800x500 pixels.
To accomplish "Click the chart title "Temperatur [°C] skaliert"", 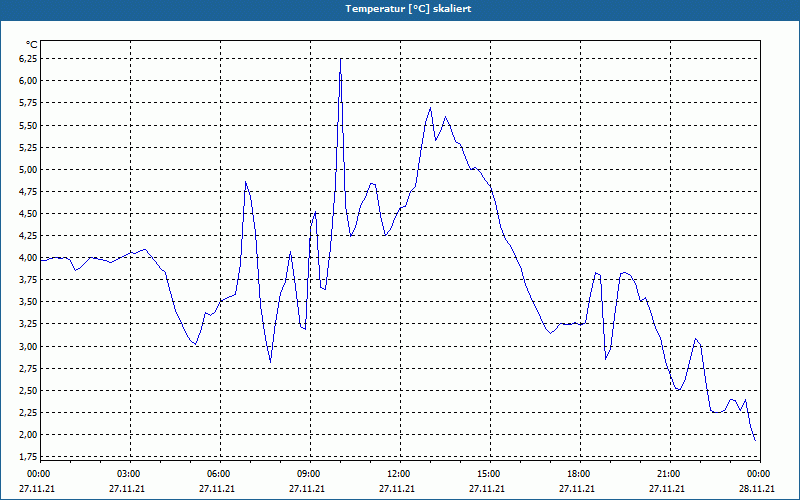I will coord(408,9).
